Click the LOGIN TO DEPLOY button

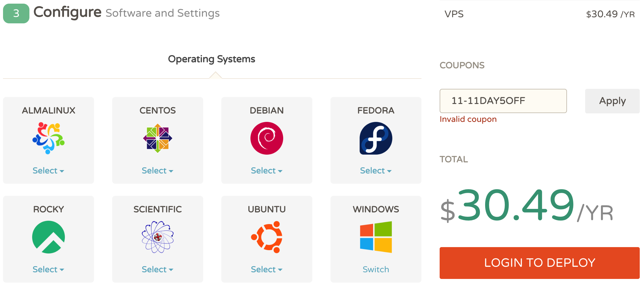539,263
